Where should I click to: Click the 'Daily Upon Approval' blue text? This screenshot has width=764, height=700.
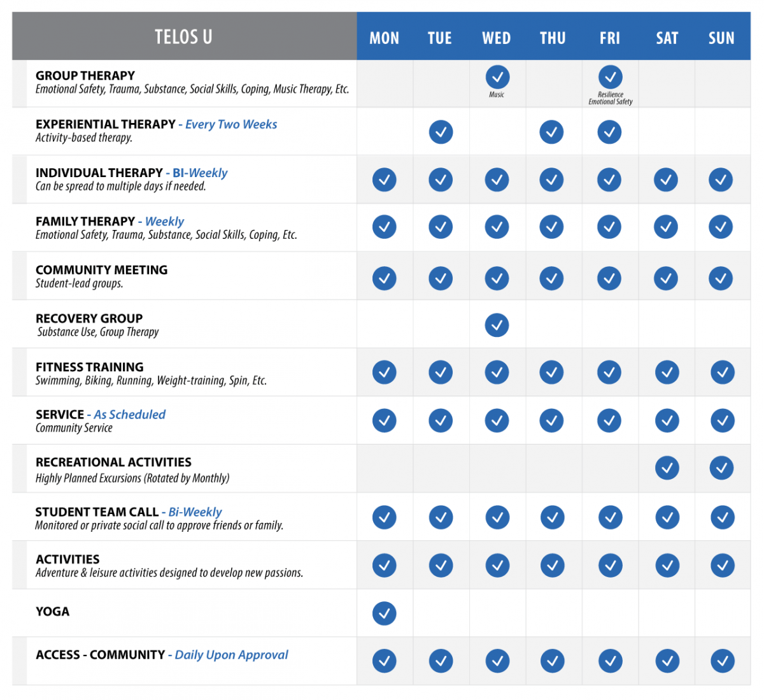(x=231, y=655)
